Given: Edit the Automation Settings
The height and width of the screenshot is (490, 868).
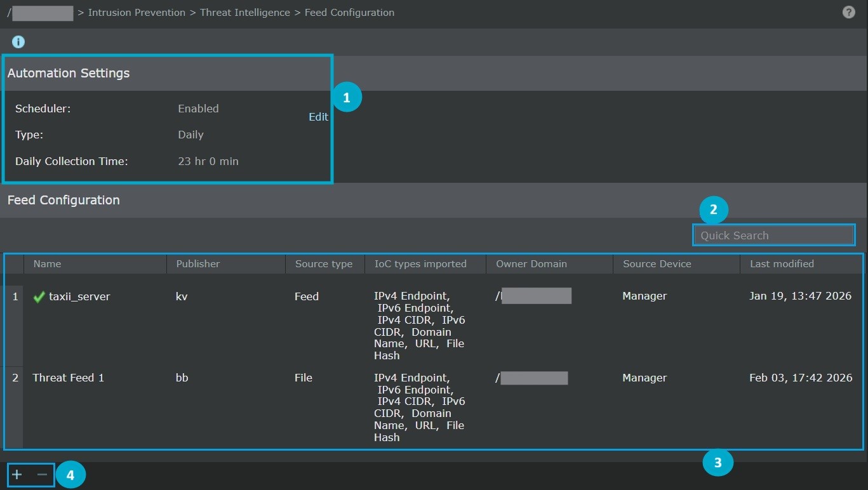Looking at the screenshot, I should coord(318,117).
